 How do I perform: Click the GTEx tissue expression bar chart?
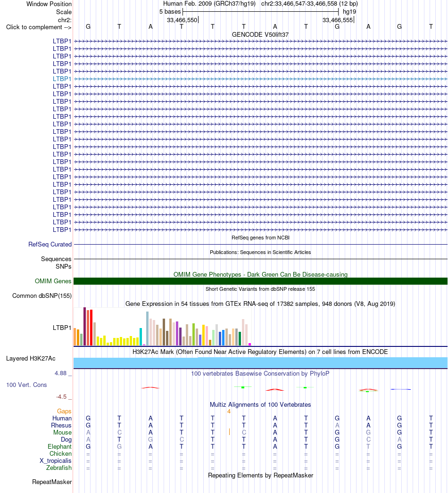pyautogui.click(x=162, y=326)
